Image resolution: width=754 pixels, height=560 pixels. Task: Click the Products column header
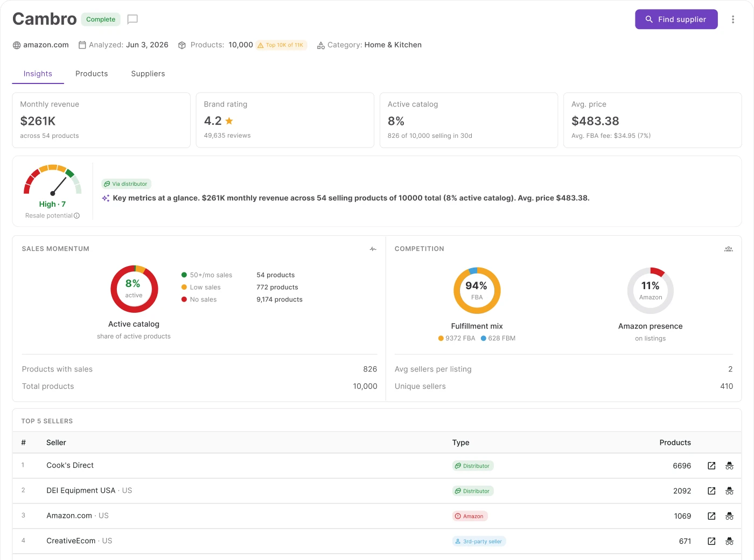pos(675,443)
